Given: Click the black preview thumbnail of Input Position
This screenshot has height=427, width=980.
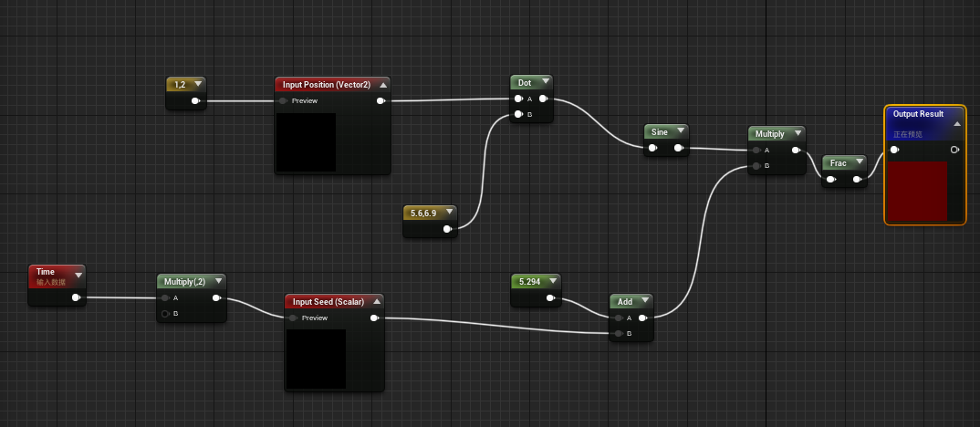Looking at the screenshot, I should click(x=307, y=142).
